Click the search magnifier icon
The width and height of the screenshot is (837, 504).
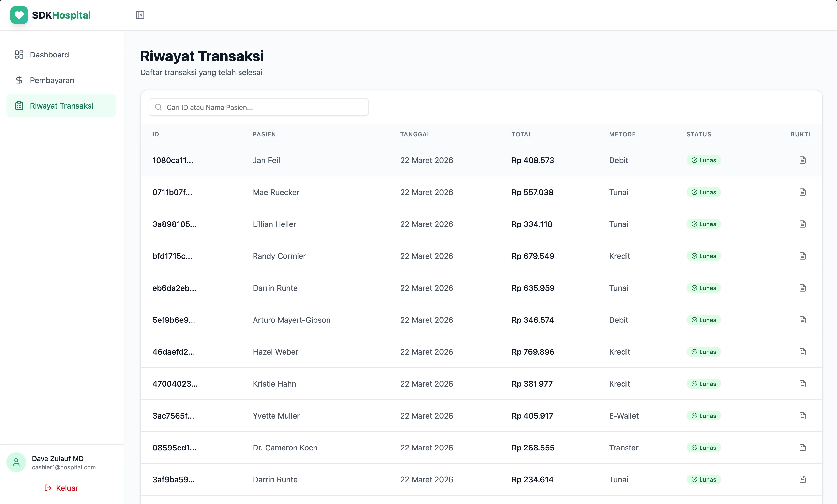158,107
